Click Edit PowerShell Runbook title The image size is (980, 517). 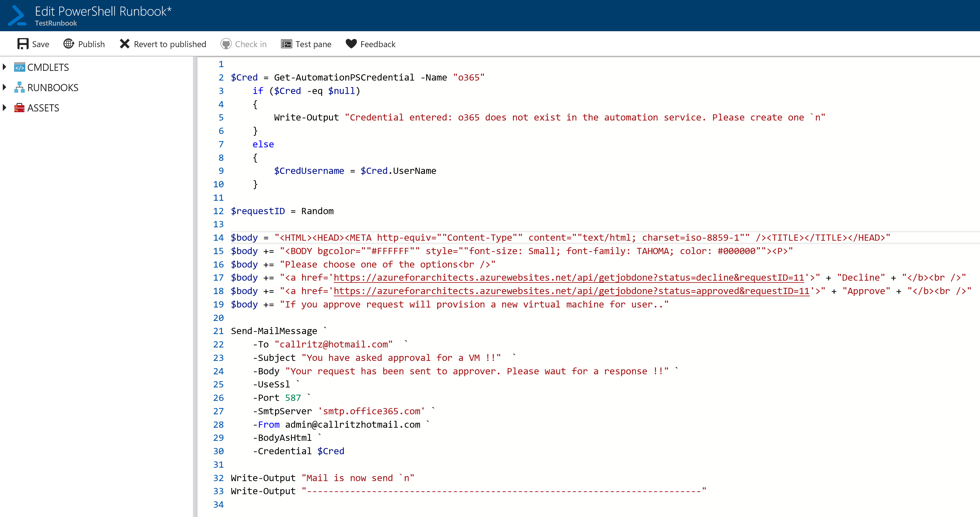pos(103,11)
